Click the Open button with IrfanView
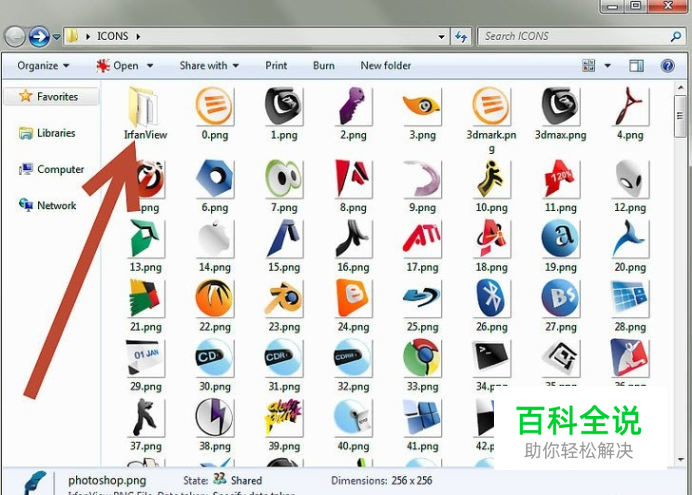692x495 pixels. tap(117, 66)
